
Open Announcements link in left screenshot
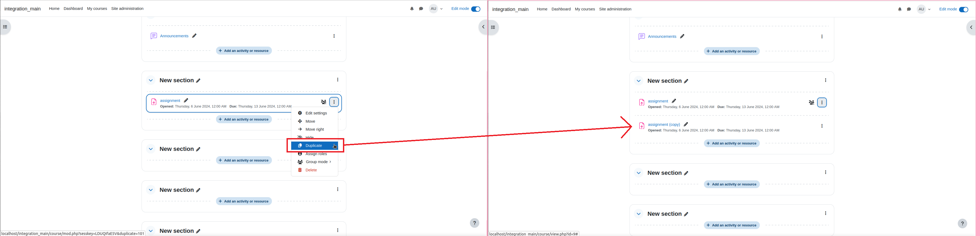[174, 36]
